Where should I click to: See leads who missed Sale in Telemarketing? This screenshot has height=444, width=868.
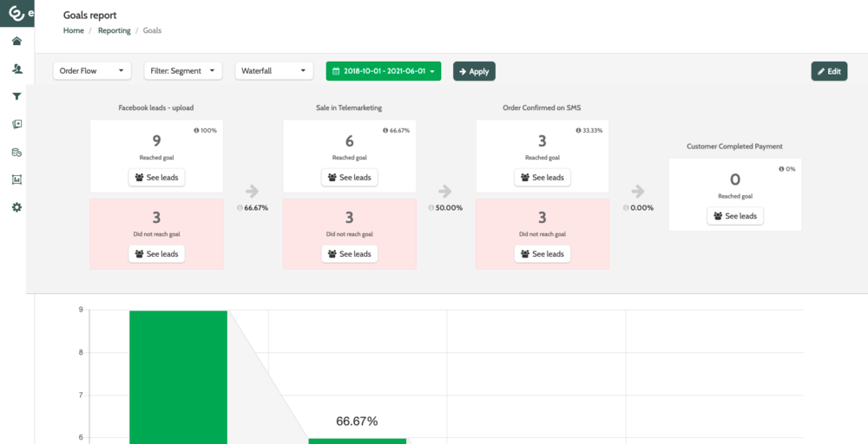coord(349,254)
